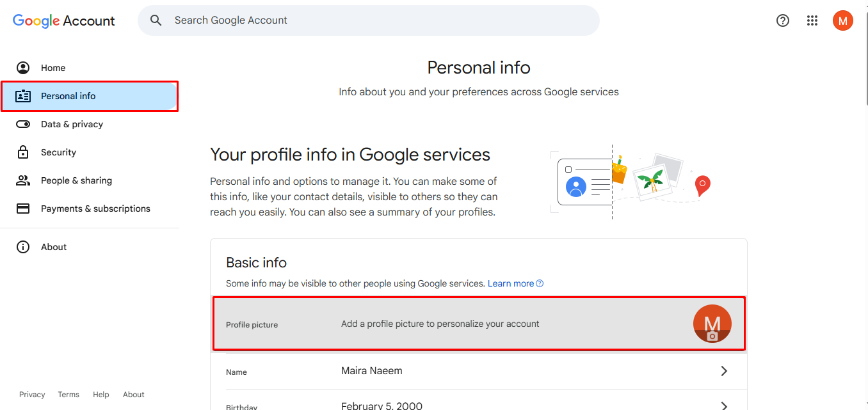Open Payments & subscriptions card icon
This screenshot has height=410, width=868.
(23, 208)
